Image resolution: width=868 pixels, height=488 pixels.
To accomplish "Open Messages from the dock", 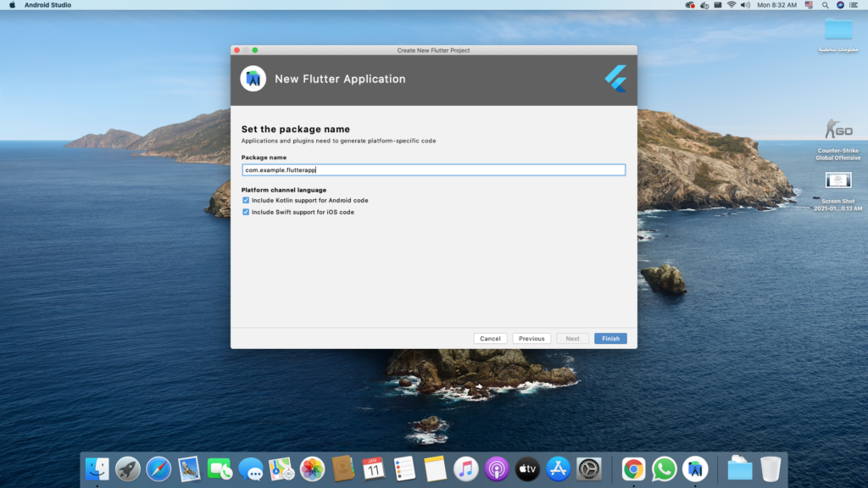I will 251,469.
